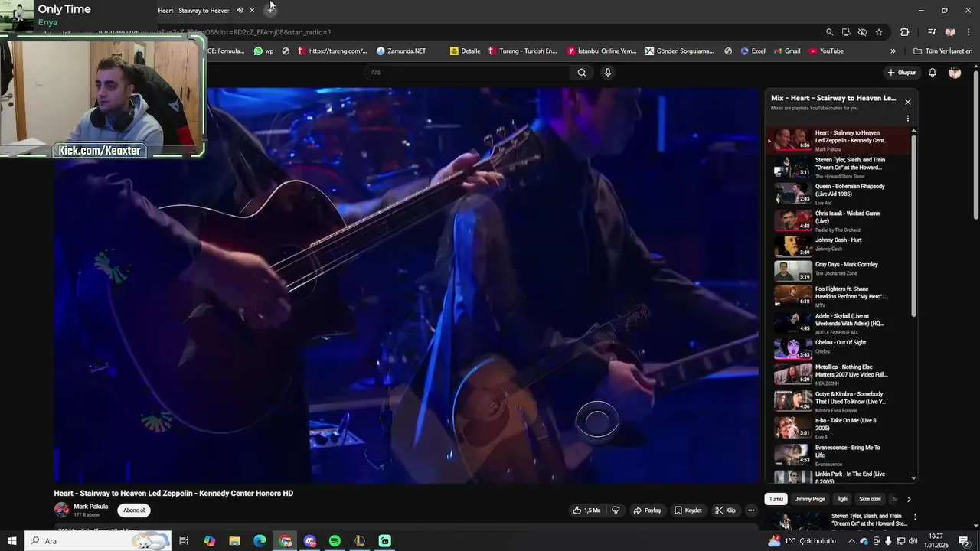The image size is (980, 551).
Task: Open the Zamunda.NET bookmark
Action: pos(401,51)
